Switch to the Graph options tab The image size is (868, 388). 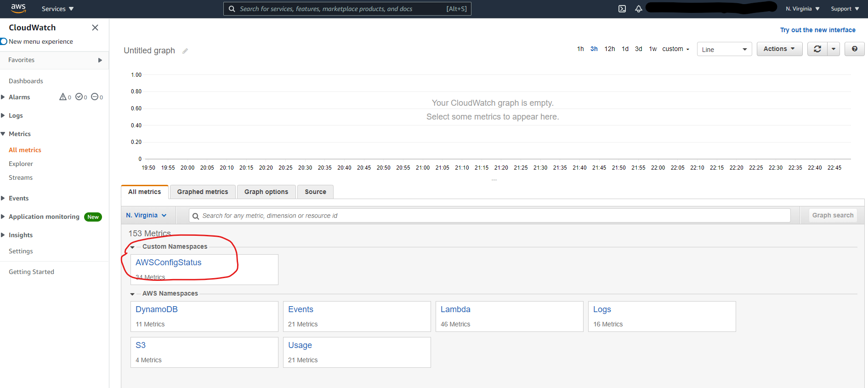coord(267,192)
